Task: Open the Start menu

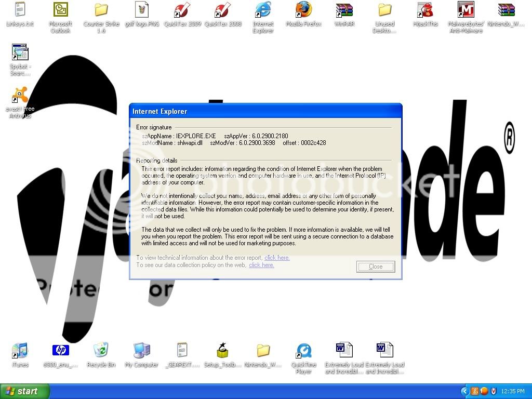Action: tap(24, 391)
